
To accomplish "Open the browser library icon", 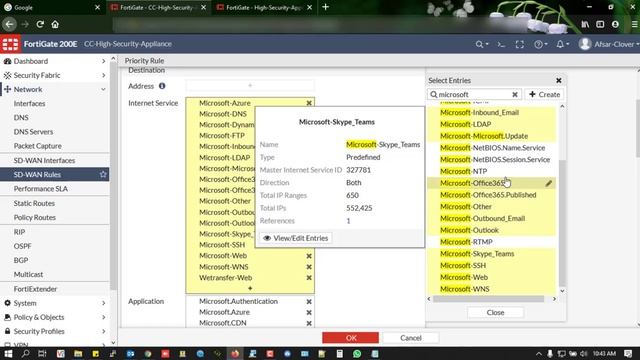I will pos(585,24).
